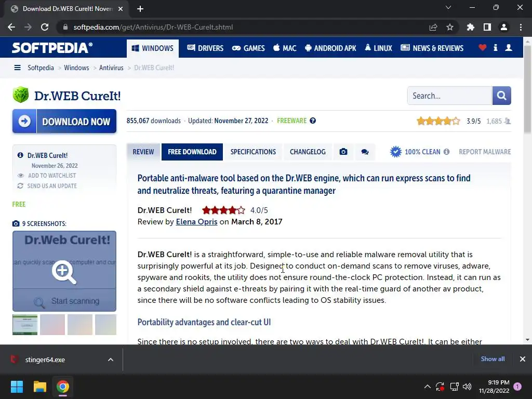Switch to the REVIEW tab
The image size is (532, 399).
coord(143,152)
